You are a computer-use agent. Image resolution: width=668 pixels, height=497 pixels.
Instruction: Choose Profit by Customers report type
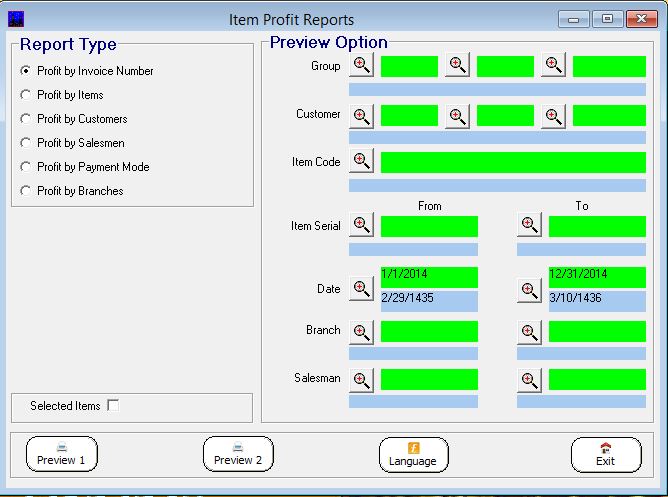pyautogui.click(x=26, y=119)
